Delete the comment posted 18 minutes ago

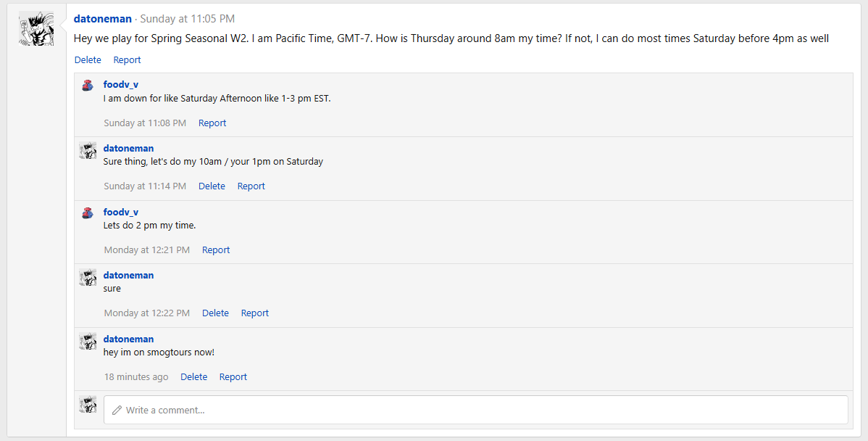click(193, 377)
